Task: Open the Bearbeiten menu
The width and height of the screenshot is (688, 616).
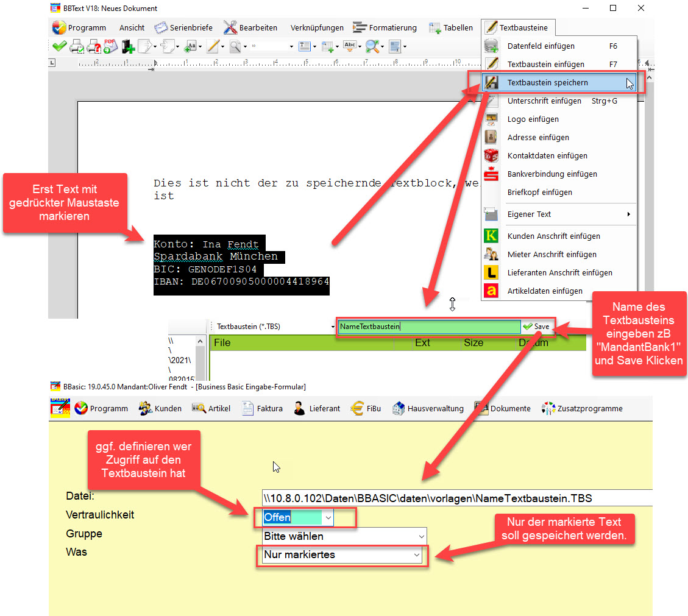Action: (250, 27)
